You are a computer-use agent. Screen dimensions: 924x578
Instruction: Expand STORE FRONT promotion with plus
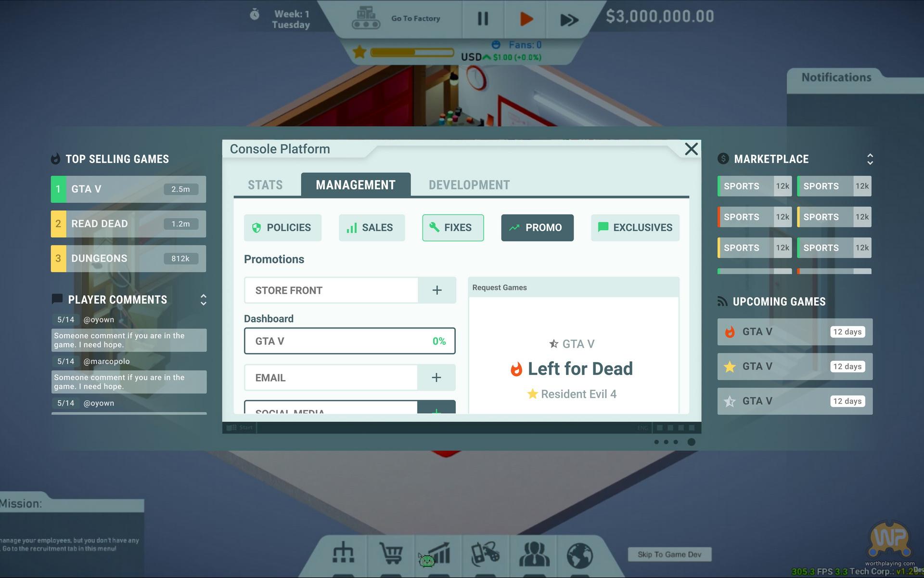[436, 290]
